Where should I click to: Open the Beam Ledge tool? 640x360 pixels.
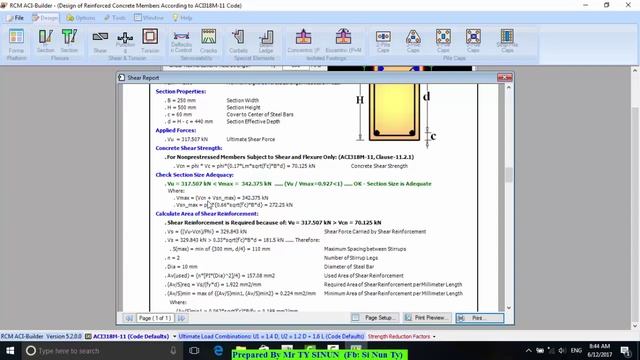click(266, 41)
